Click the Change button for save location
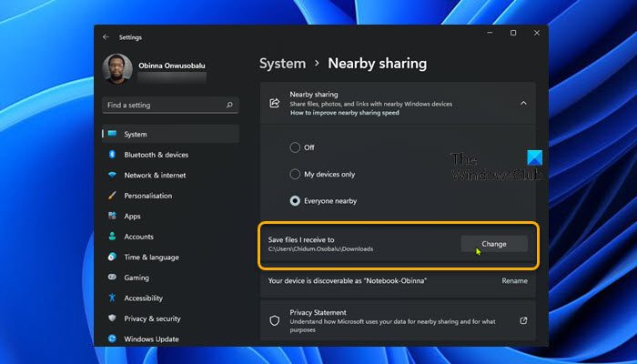 494,244
